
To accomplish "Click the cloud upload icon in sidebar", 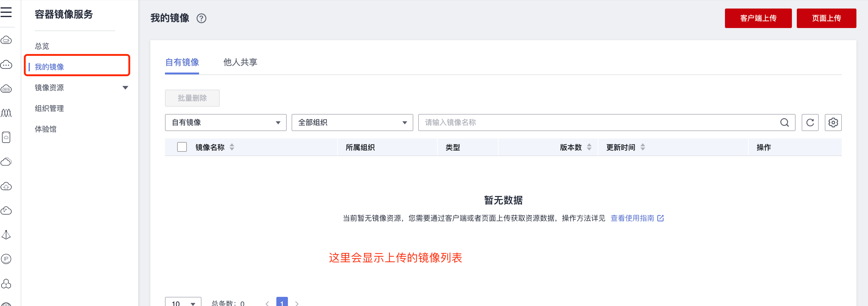I will [6, 186].
